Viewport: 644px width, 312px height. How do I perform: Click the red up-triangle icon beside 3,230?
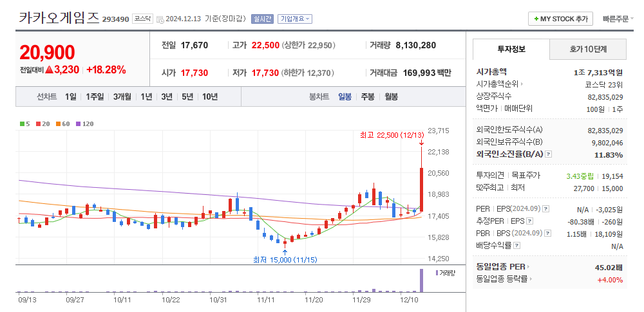tap(50, 69)
